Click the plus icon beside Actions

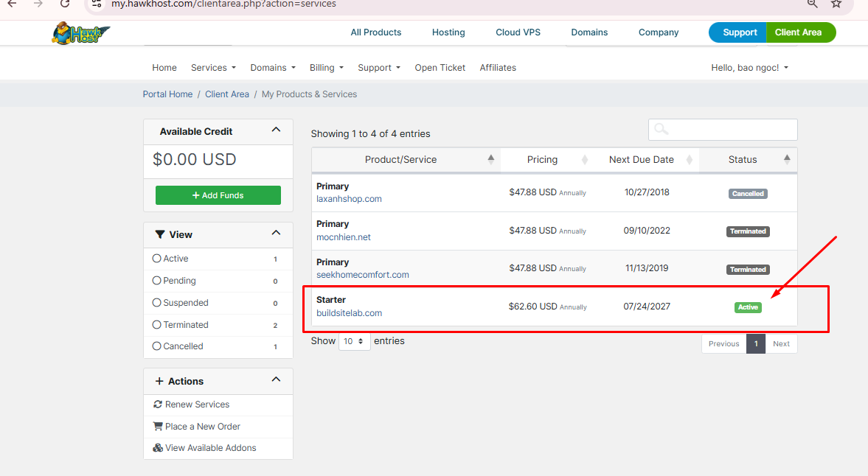[x=159, y=381]
